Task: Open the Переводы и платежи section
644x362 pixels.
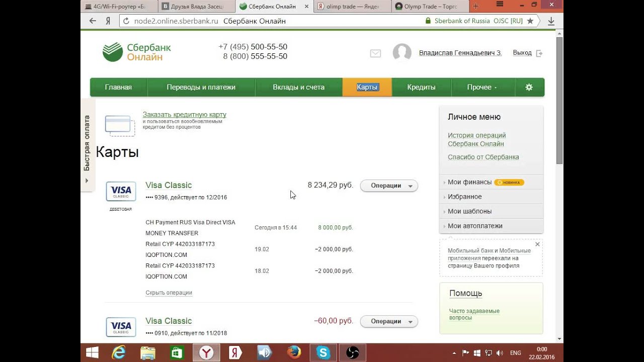Action: point(201,87)
